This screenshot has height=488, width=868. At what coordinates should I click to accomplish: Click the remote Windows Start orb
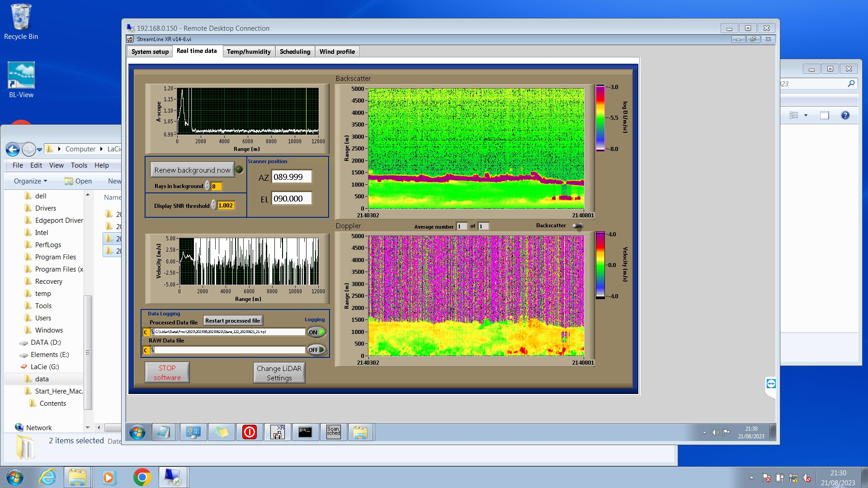137,432
